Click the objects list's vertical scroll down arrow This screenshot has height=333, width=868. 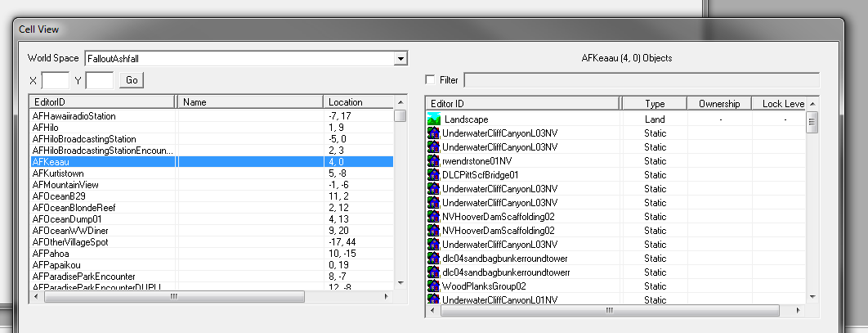click(812, 296)
